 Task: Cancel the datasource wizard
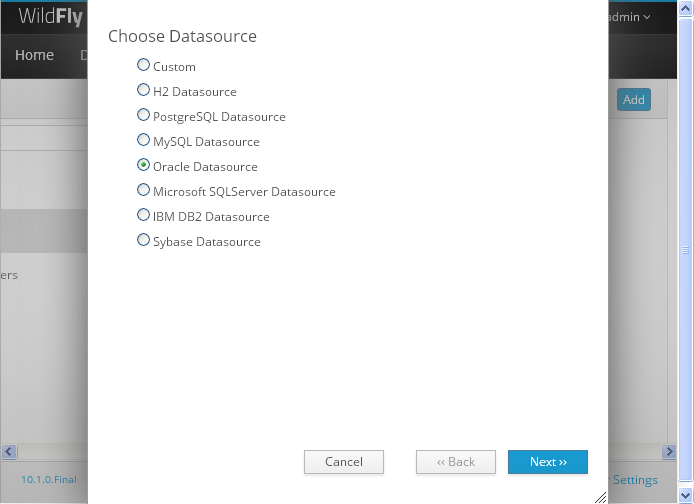coord(344,462)
